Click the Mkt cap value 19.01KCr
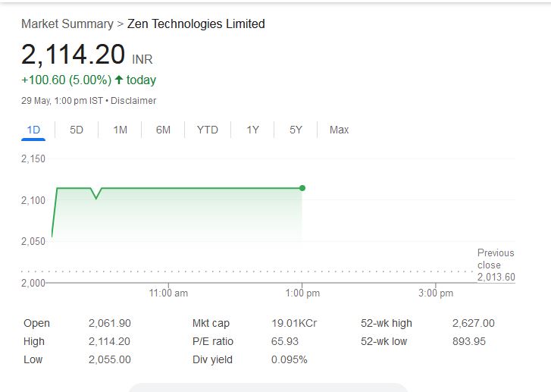 [294, 323]
